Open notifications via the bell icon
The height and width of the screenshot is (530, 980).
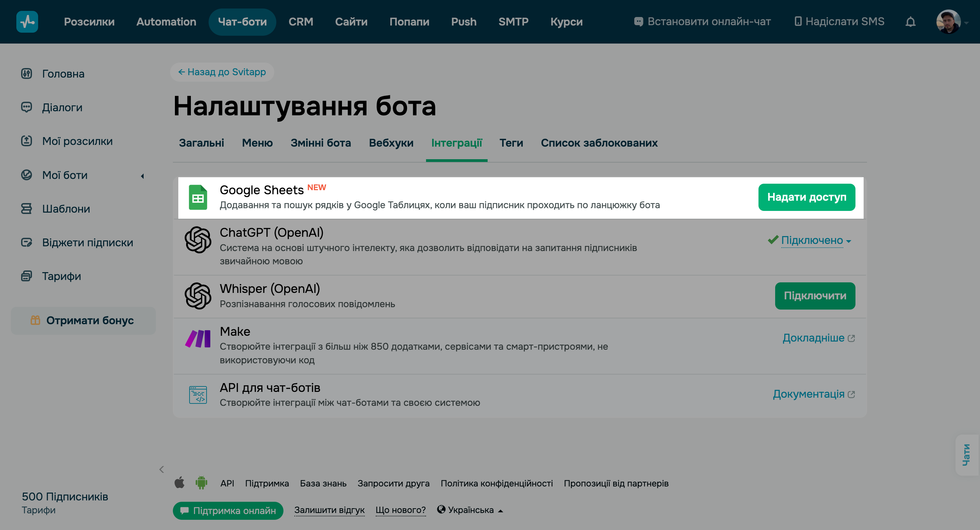[911, 22]
